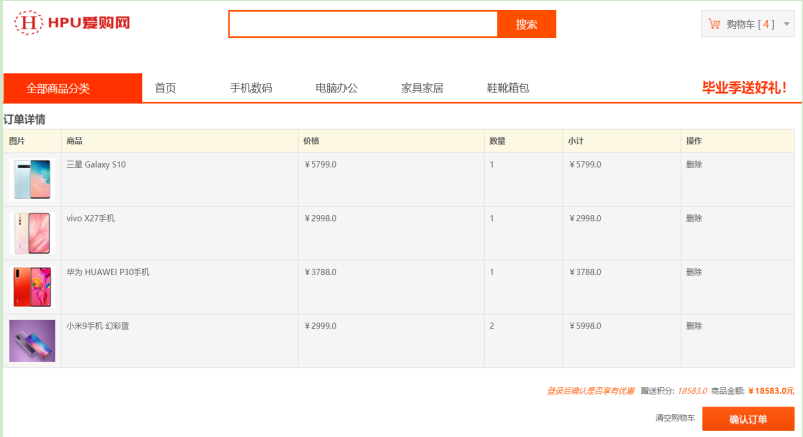The height and width of the screenshot is (437, 803).
Task: Open the 家具家居 category
Action: tap(422, 88)
